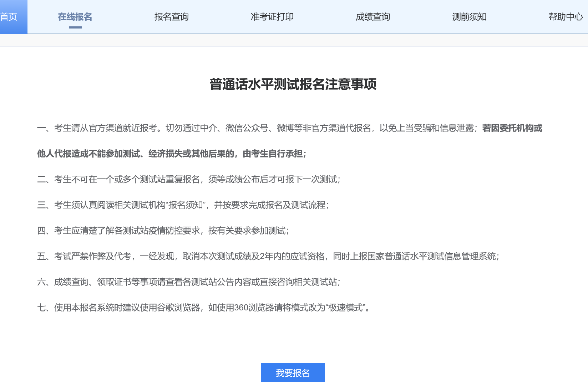Open the 报名查询 tab

171,17
